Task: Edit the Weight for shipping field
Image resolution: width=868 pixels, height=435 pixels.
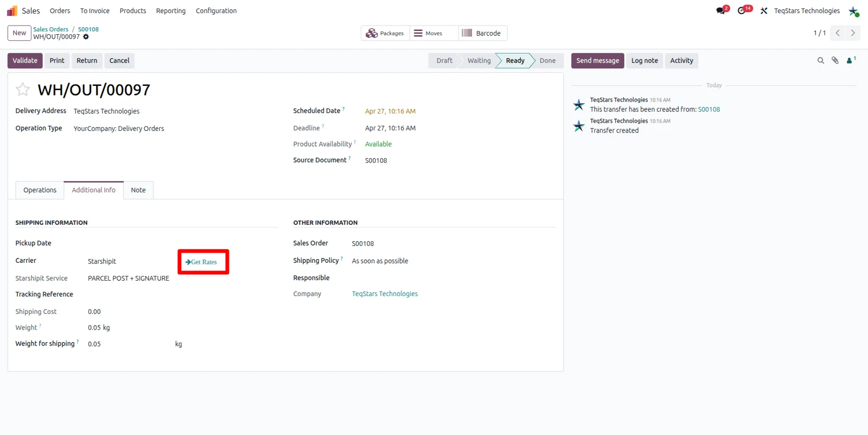Action: (129, 344)
